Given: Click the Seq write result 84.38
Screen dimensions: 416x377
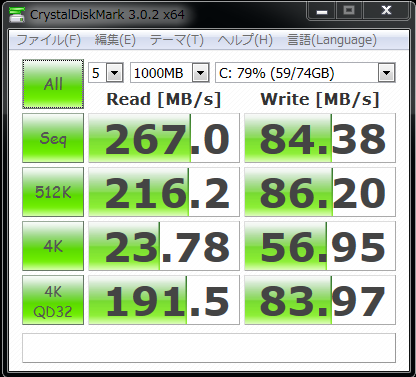Looking at the screenshot, I should (320, 138).
